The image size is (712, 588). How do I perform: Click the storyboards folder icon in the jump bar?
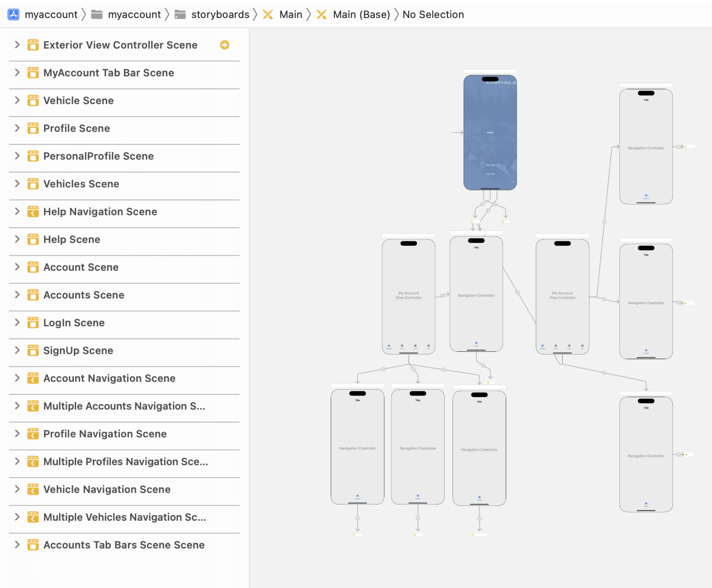click(x=181, y=14)
